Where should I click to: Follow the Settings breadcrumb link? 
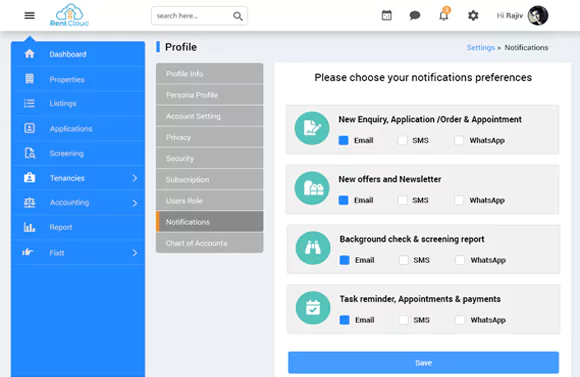pos(480,47)
